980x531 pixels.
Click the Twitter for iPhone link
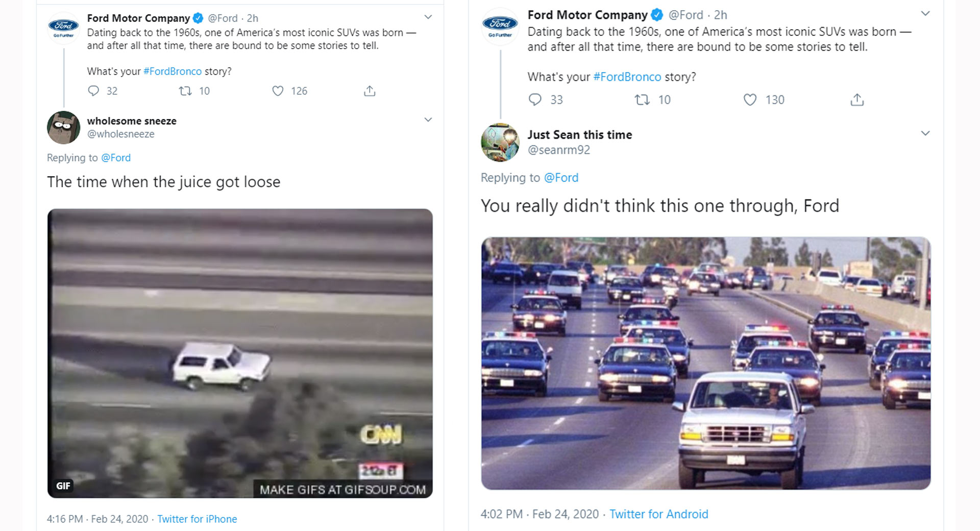pos(197,519)
